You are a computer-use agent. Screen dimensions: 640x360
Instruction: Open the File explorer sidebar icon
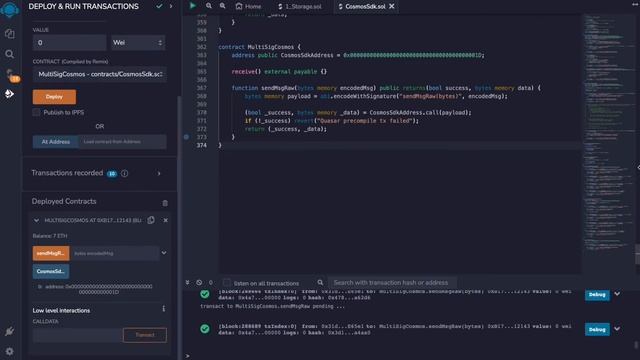9,33
